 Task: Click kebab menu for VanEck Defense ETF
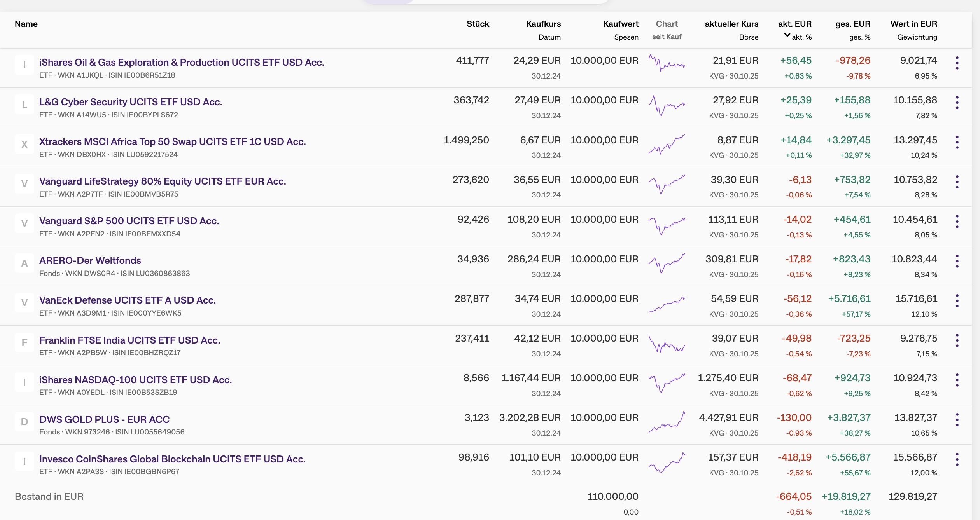click(x=957, y=301)
